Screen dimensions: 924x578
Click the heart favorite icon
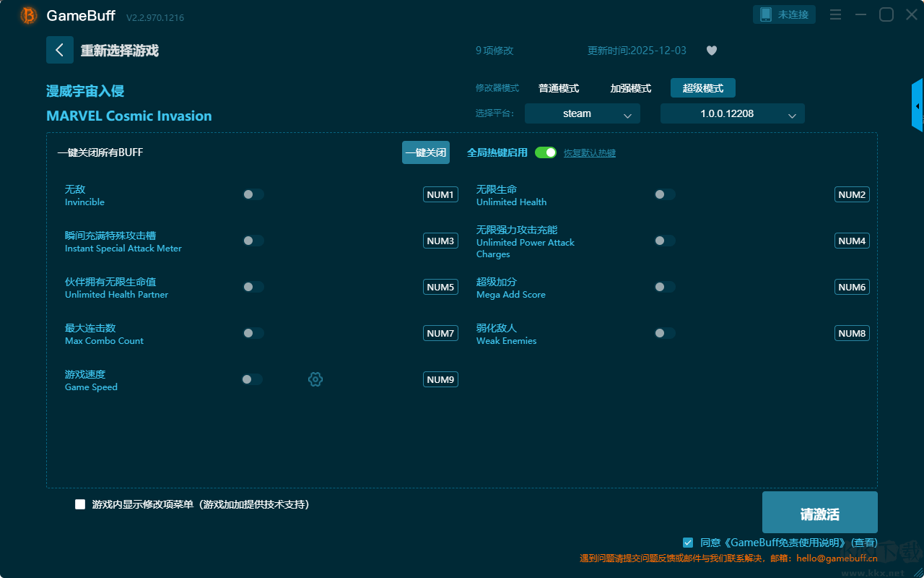[x=711, y=51]
